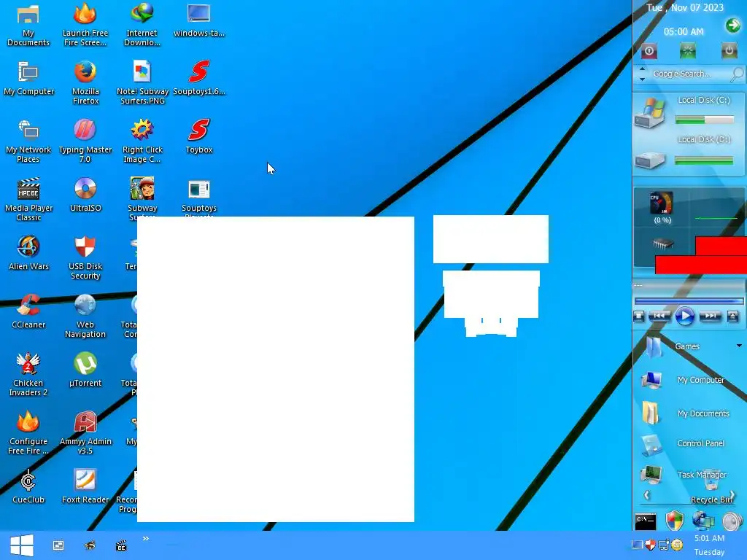The width and height of the screenshot is (747, 560).
Task: Open Right Click Image Converter icon
Action: [x=142, y=141]
